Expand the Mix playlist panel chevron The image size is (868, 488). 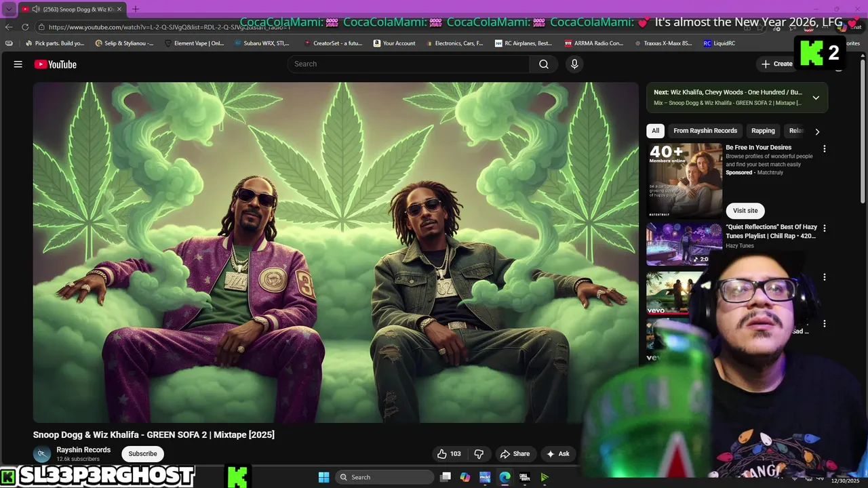pos(816,98)
